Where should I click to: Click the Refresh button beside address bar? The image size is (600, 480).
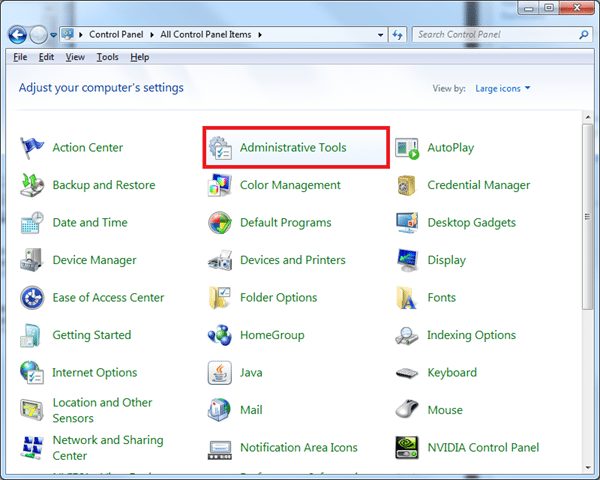click(398, 35)
